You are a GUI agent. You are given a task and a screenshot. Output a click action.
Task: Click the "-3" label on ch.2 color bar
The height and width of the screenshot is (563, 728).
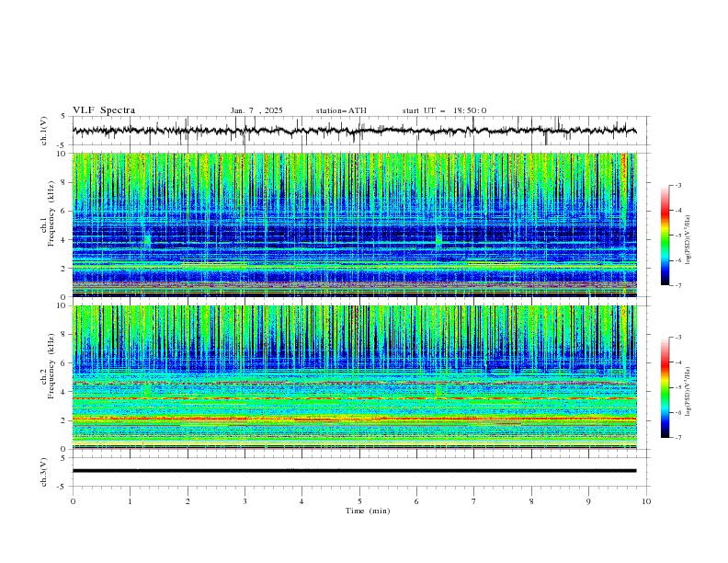677,338
